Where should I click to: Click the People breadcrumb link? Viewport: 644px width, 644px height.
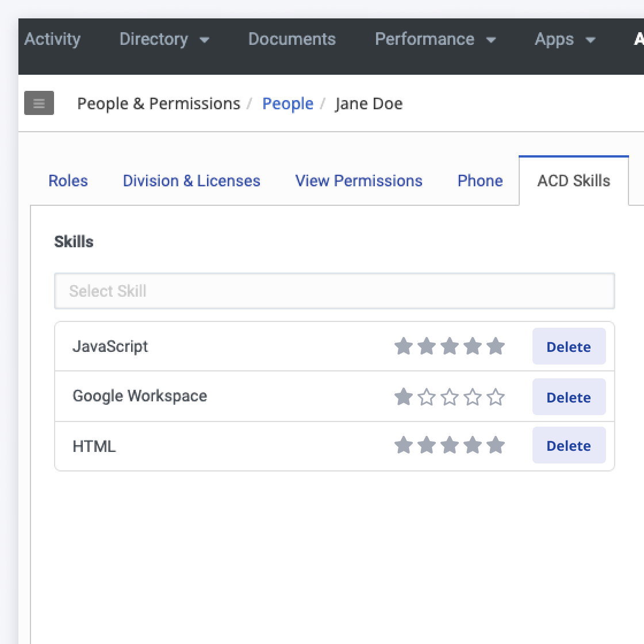(x=287, y=103)
